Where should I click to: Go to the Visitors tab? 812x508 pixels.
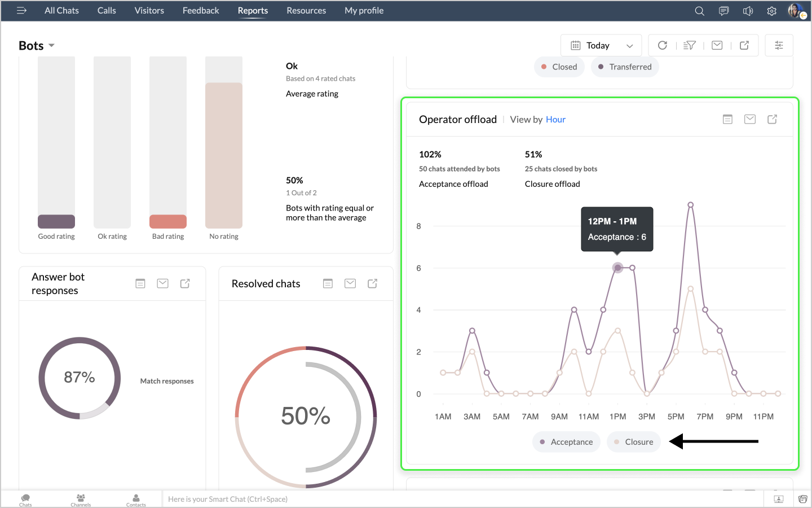149,11
